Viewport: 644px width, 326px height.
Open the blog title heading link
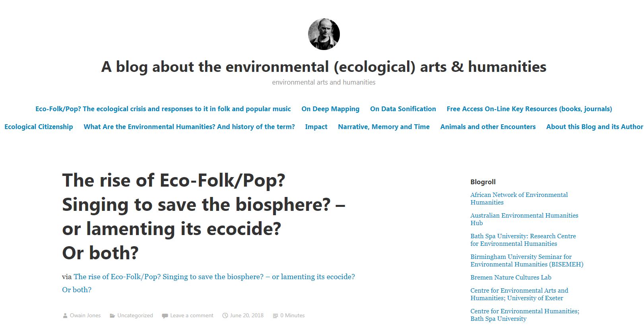coord(324,67)
